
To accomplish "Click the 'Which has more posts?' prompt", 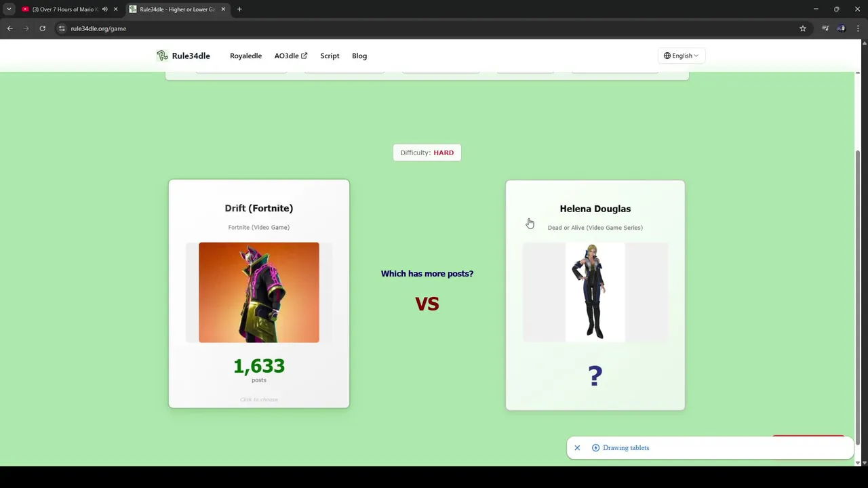I will [x=427, y=274].
